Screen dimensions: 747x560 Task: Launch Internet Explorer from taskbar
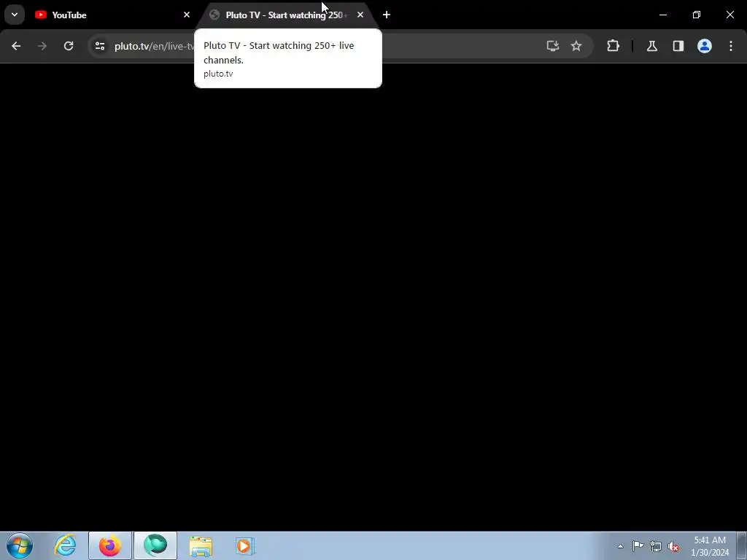tap(65, 545)
